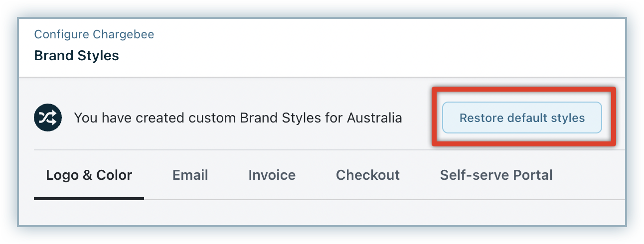Image resolution: width=644 pixels, height=244 pixels.
Task: Click the dark circular site-override icon
Action: (x=48, y=118)
